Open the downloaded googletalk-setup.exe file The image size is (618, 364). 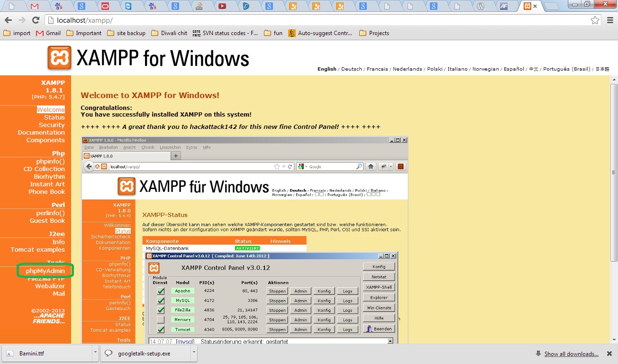coord(146,354)
